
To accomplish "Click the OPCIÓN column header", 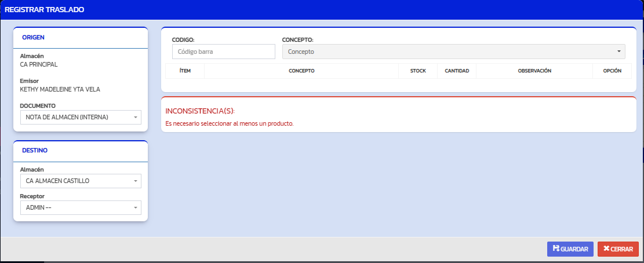I will pos(612,71).
